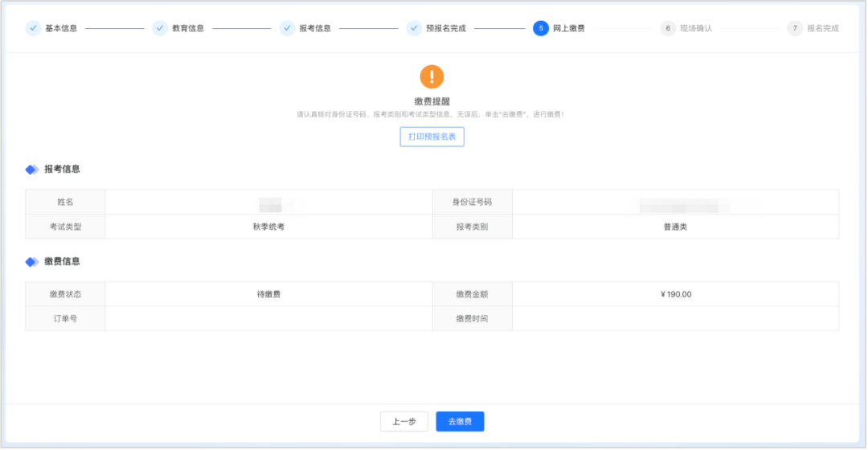Click the 预报名完成 step checkmark icon
Viewport: 868px width, 450px height.
click(414, 28)
